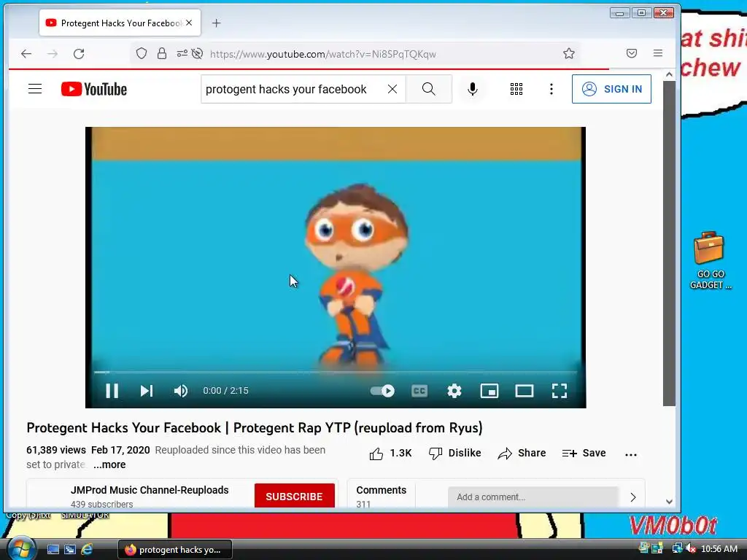Open more actions ellipsis beside Save
The image size is (747, 560).
(631, 454)
